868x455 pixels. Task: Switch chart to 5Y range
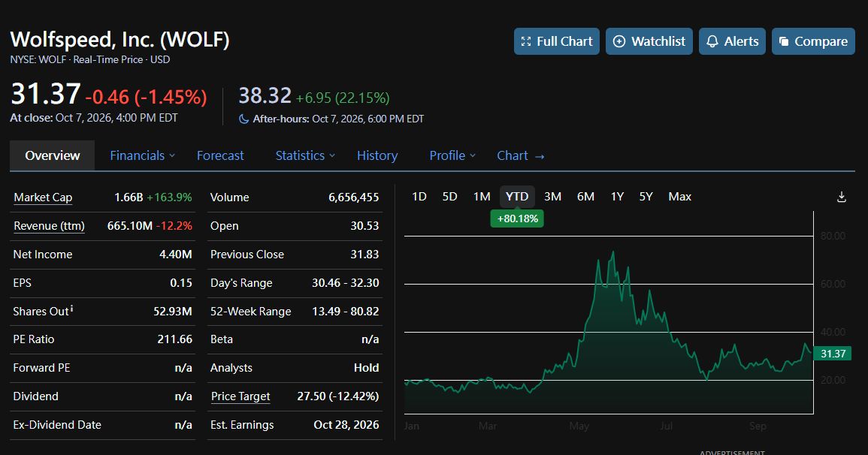pos(646,197)
